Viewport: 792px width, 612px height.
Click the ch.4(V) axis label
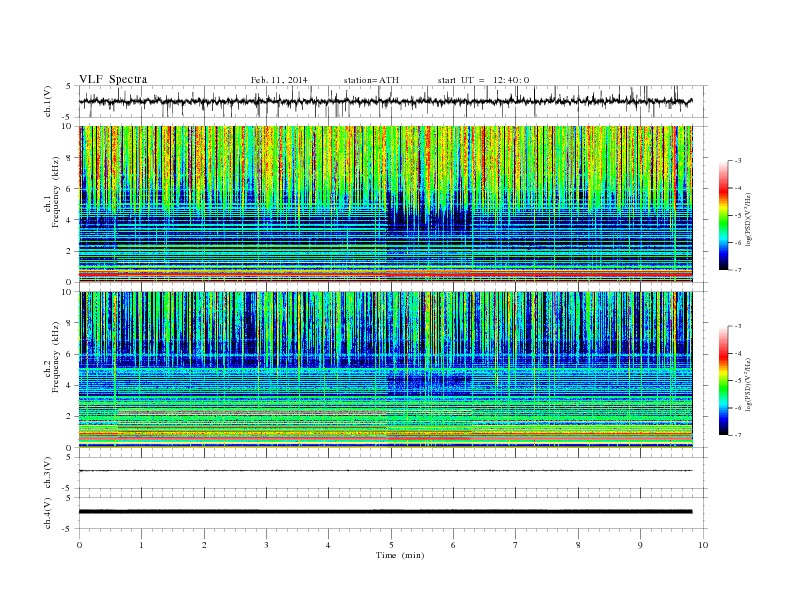pyautogui.click(x=47, y=513)
